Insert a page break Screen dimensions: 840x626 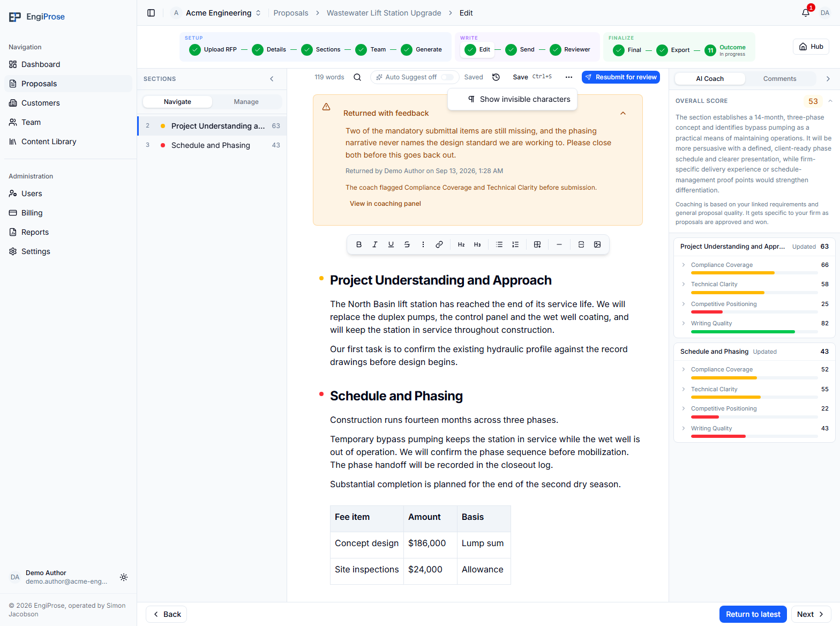581,244
